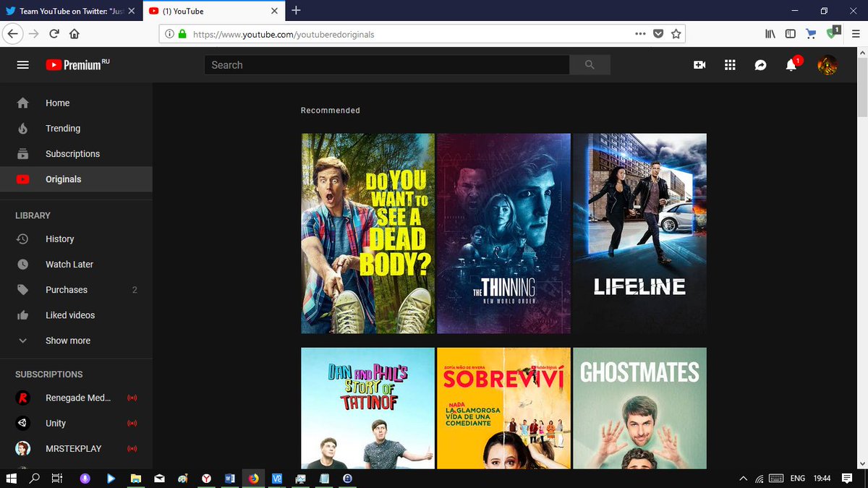Click green padlock site info icon

[182, 34]
